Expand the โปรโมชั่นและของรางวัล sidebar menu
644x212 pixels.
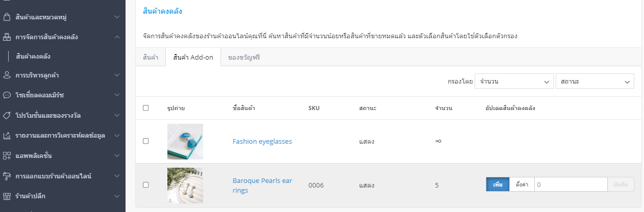click(117, 115)
